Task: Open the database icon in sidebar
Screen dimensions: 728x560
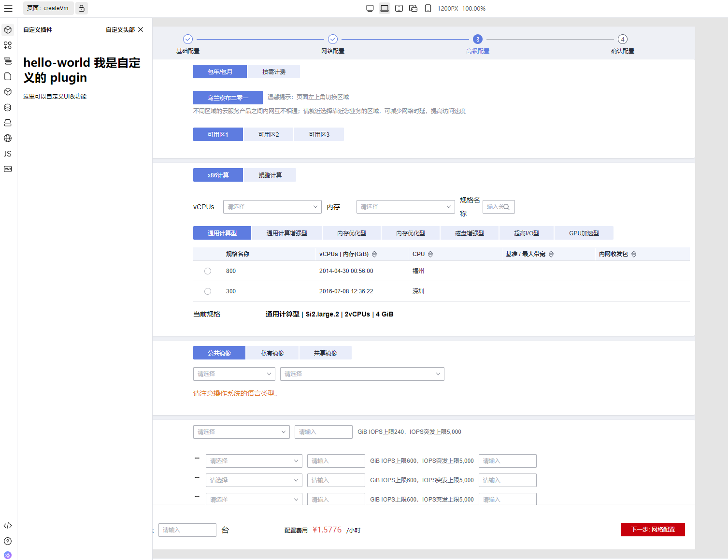Action: point(8,107)
